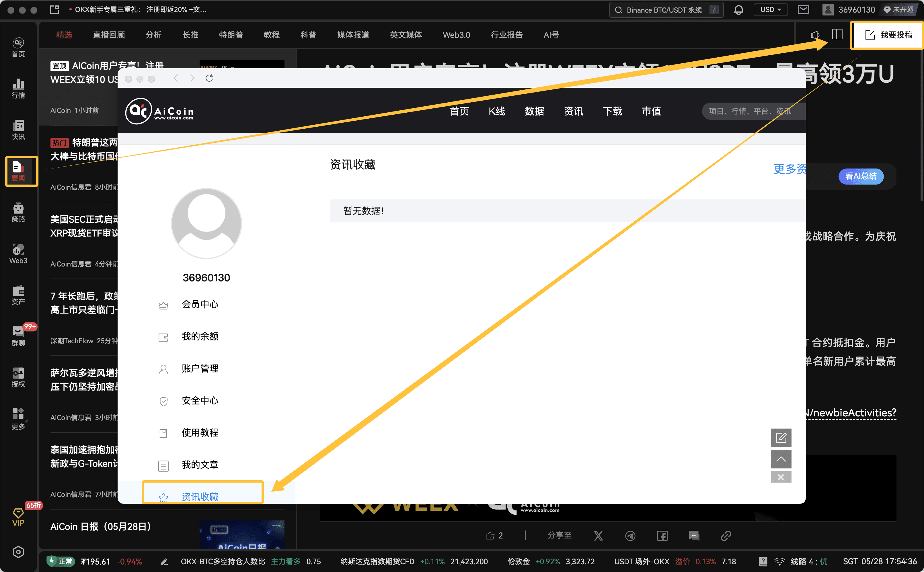Click the 未开通 VIP badge
Viewport: 924px width, 572px height.
tap(899, 10)
